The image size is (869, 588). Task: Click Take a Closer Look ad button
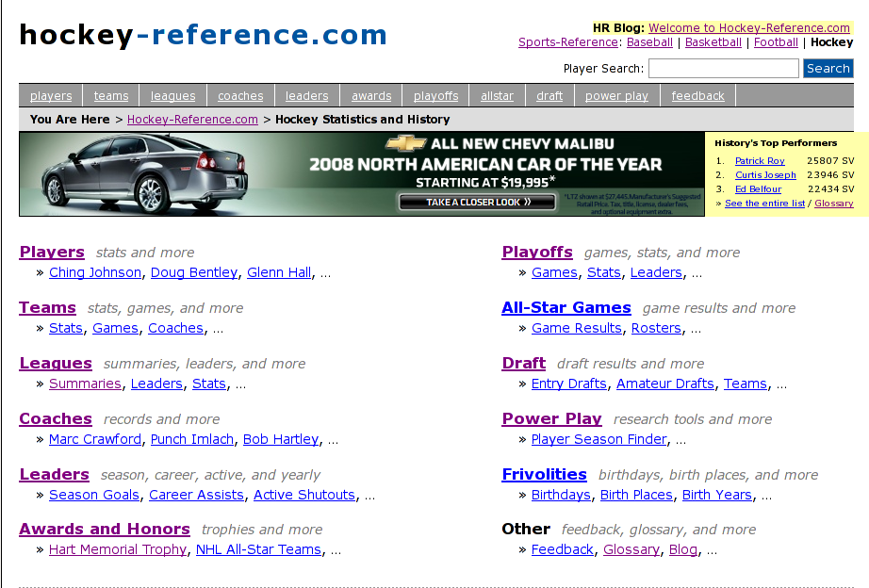tap(477, 202)
